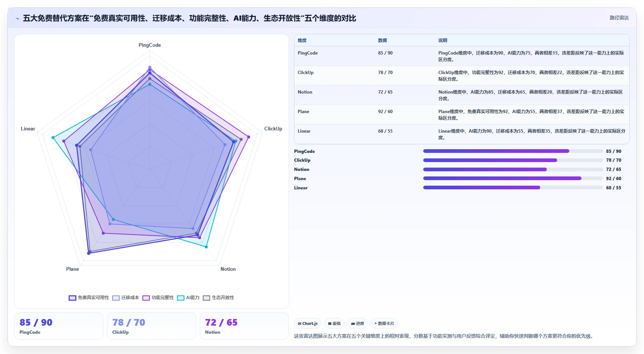Click the 表格 tag chip
644x354 pixels.
click(335, 323)
